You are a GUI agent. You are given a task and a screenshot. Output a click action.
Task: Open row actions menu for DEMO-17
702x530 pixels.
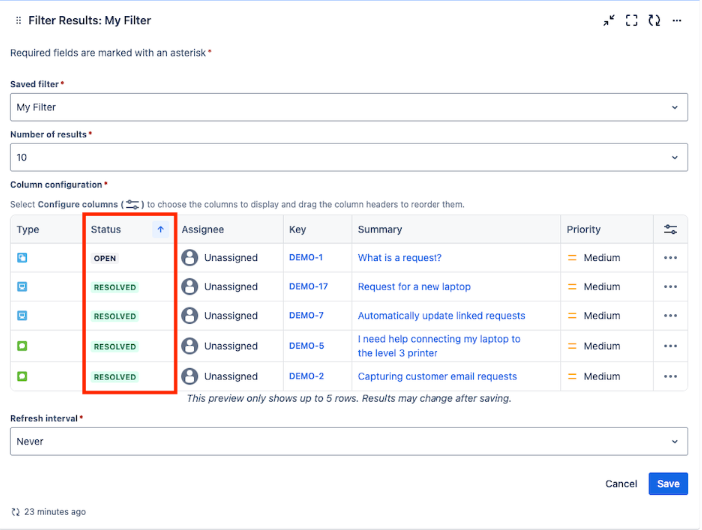pos(670,286)
